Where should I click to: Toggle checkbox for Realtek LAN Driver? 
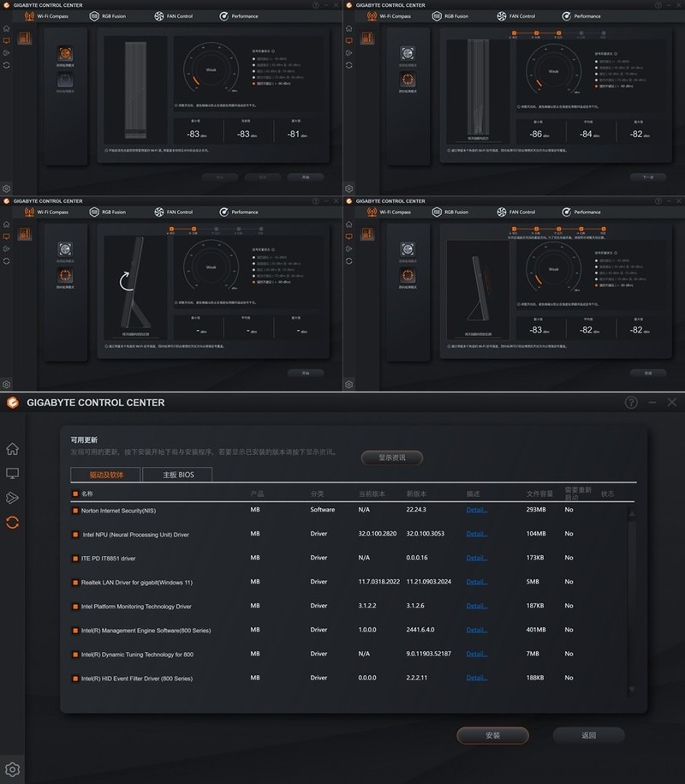point(75,583)
